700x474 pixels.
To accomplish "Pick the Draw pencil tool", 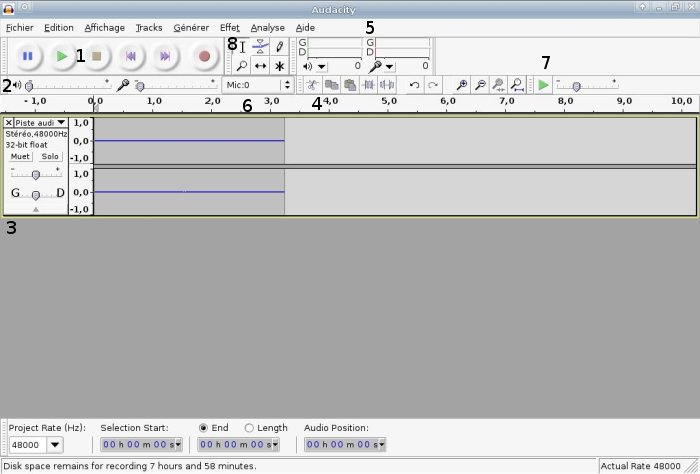I will pos(279,47).
